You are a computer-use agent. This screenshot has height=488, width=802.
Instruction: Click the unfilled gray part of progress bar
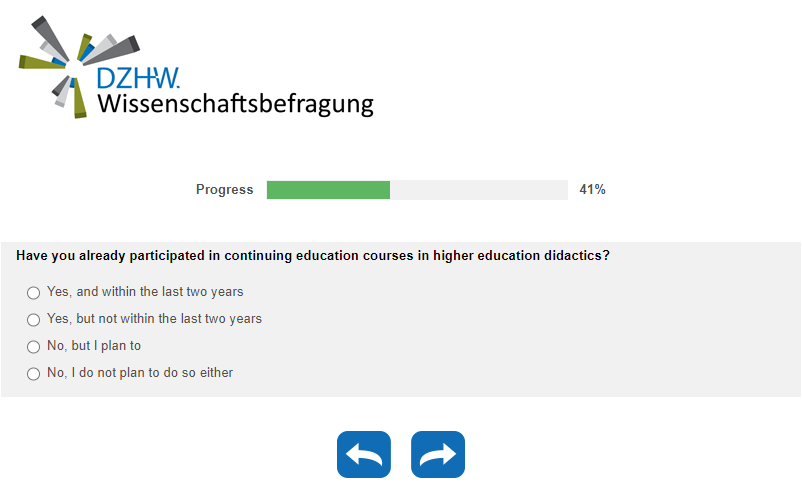[478, 190]
